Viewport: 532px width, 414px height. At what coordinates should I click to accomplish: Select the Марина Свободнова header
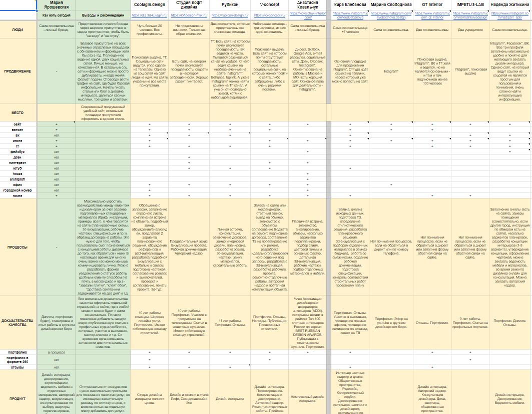[391, 4]
